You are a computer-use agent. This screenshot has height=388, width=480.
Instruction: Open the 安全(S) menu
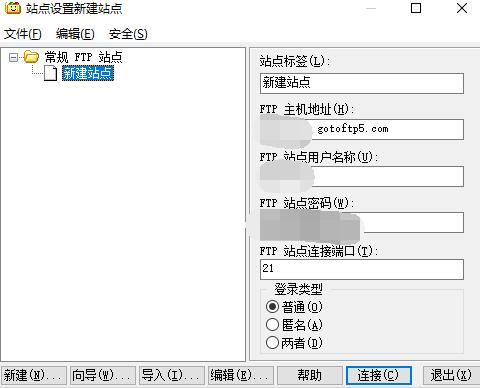(x=128, y=34)
